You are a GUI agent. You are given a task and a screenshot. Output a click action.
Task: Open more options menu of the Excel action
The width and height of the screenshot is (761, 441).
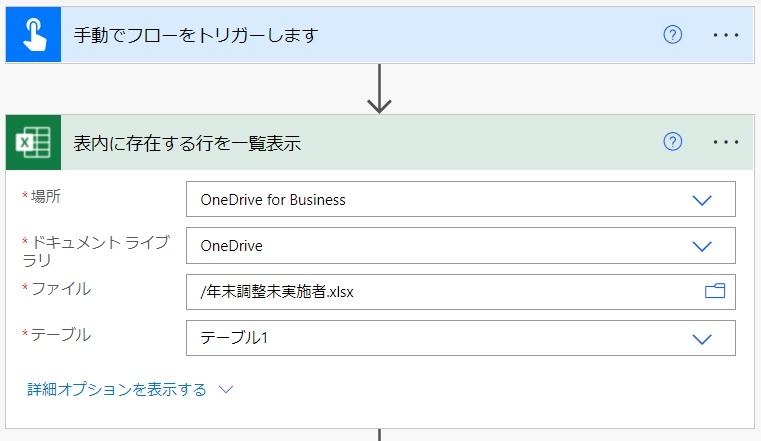tap(726, 142)
